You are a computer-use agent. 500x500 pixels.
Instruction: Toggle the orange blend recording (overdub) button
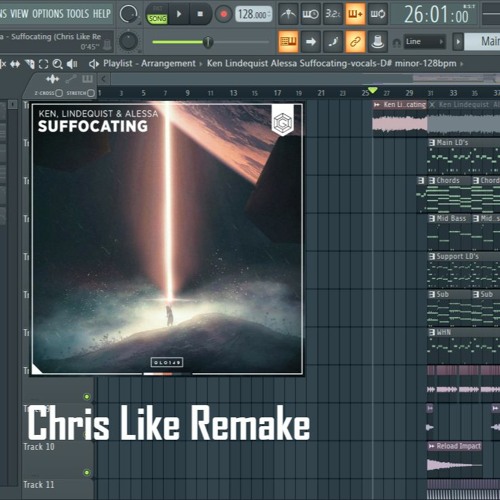point(355,14)
